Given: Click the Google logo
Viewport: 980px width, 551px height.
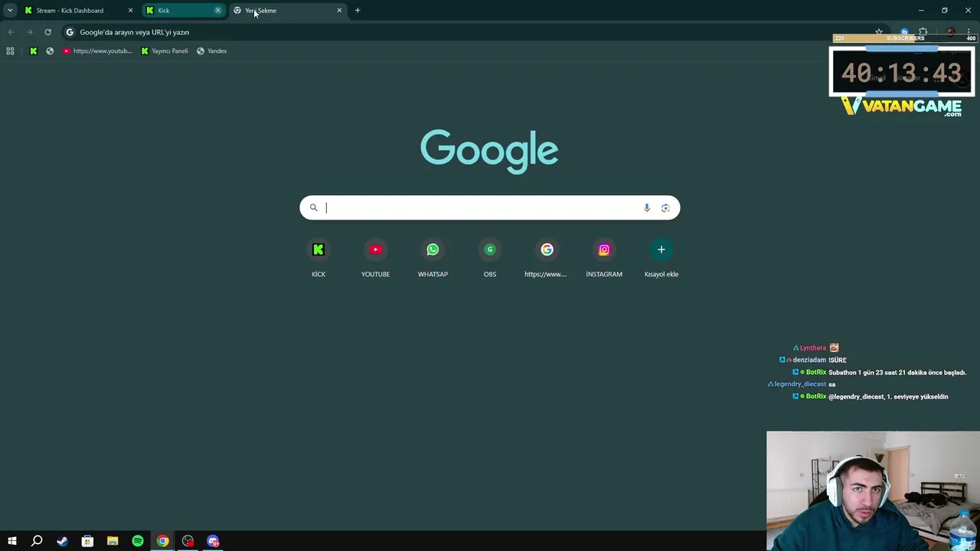Looking at the screenshot, I should [489, 152].
